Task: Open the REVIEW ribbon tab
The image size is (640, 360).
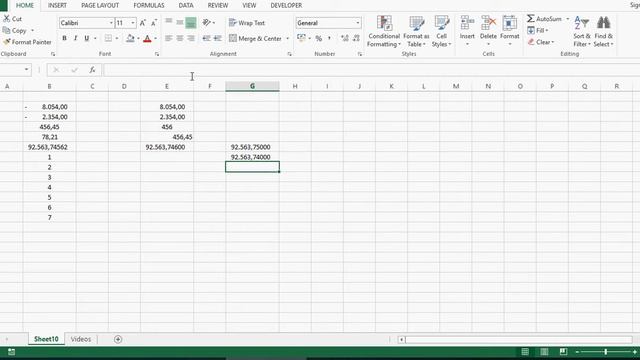Action: point(218,5)
